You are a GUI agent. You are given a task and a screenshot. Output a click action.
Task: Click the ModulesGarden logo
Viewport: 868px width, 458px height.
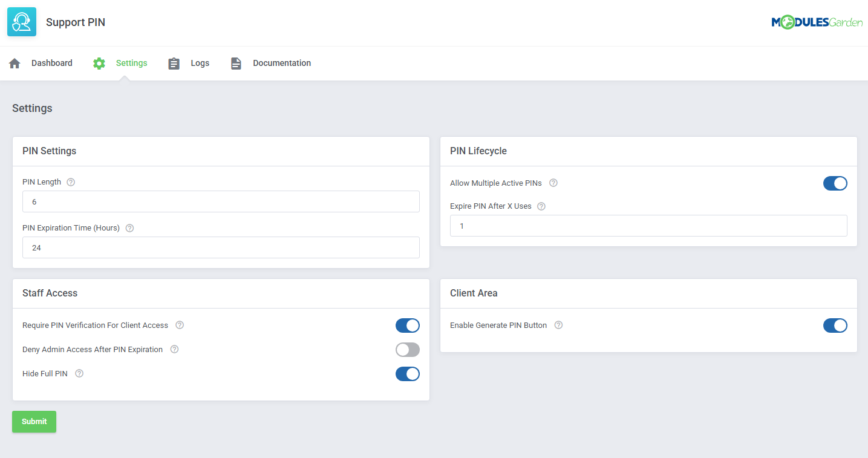tap(817, 22)
